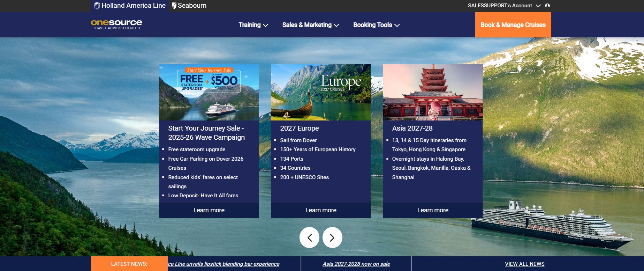Select the Asia pagoda card image
Screen dimensions: 644x271
click(x=433, y=92)
